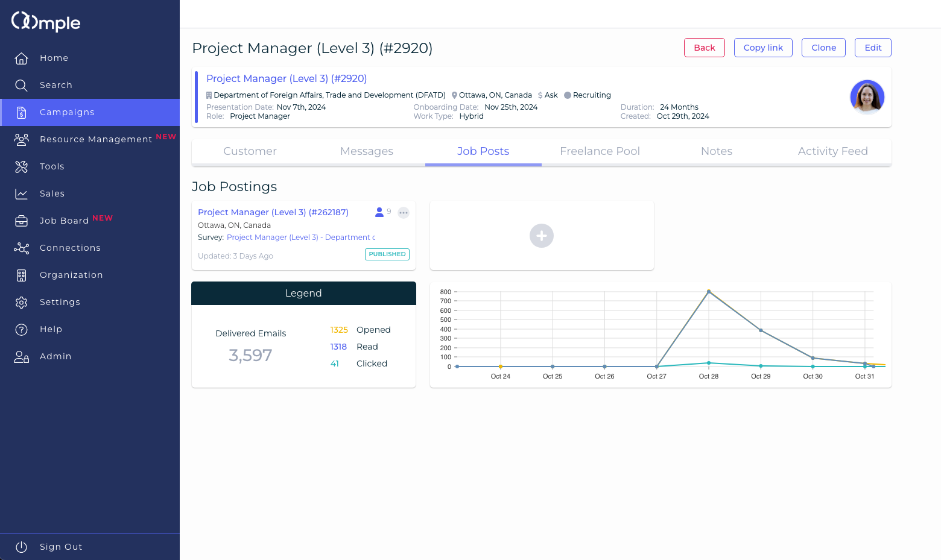This screenshot has width=941, height=560.
Task: Click the Oct 28 peak data point
Action: click(x=709, y=292)
